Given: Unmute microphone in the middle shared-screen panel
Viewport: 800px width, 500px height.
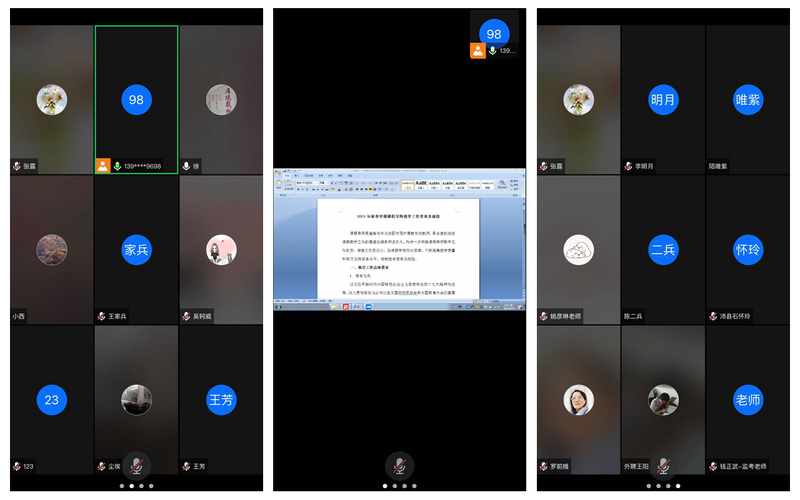Looking at the screenshot, I should 400,464.
